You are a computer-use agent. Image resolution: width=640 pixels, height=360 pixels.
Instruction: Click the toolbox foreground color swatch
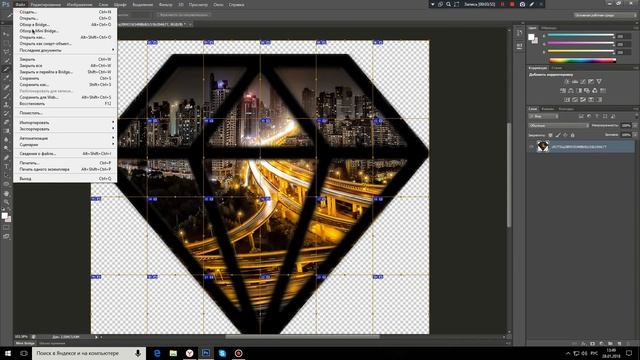coord(4,216)
